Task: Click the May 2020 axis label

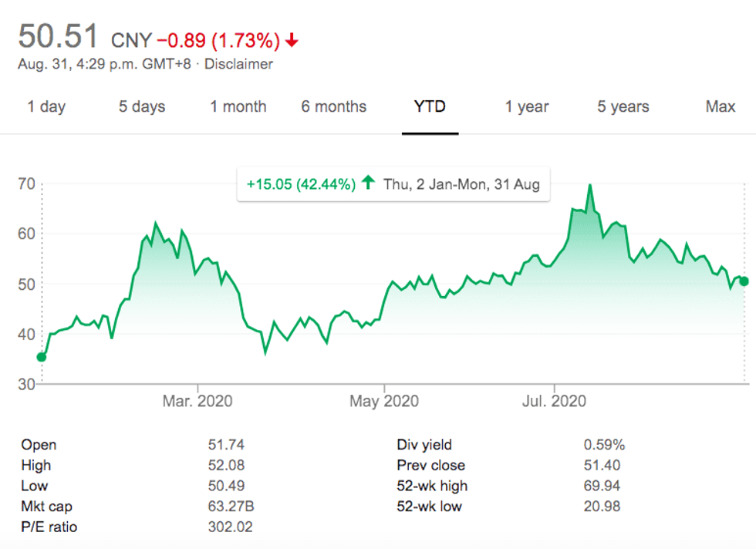Action: (384, 401)
